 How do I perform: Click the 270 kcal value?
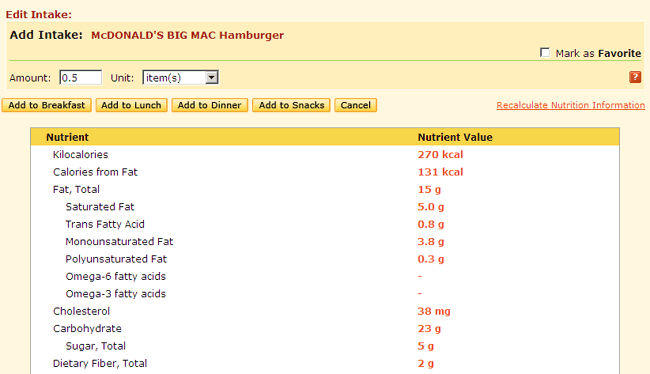(x=440, y=155)
